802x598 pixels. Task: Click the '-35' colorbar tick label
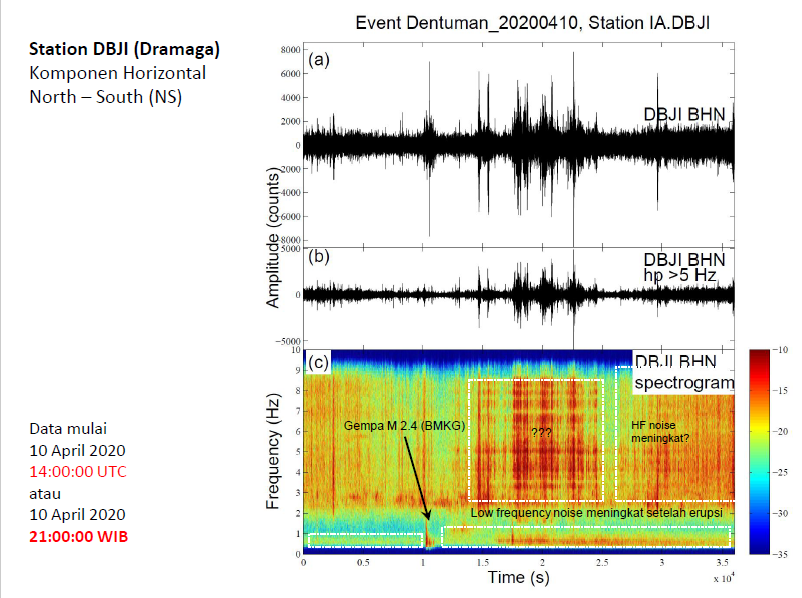point(780,554)
